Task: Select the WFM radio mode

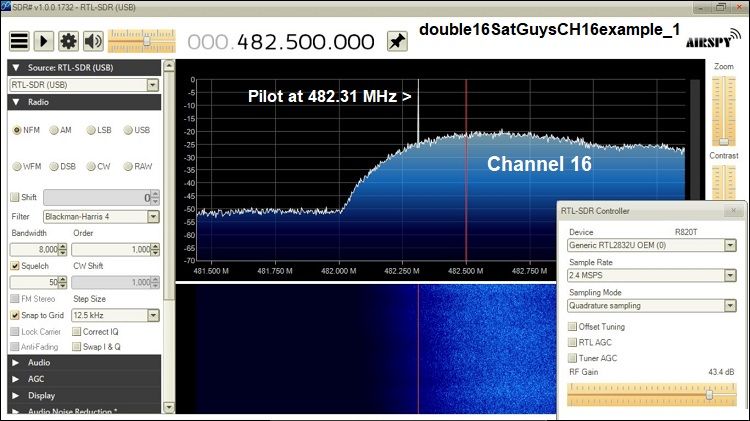Action: point(17,166)
